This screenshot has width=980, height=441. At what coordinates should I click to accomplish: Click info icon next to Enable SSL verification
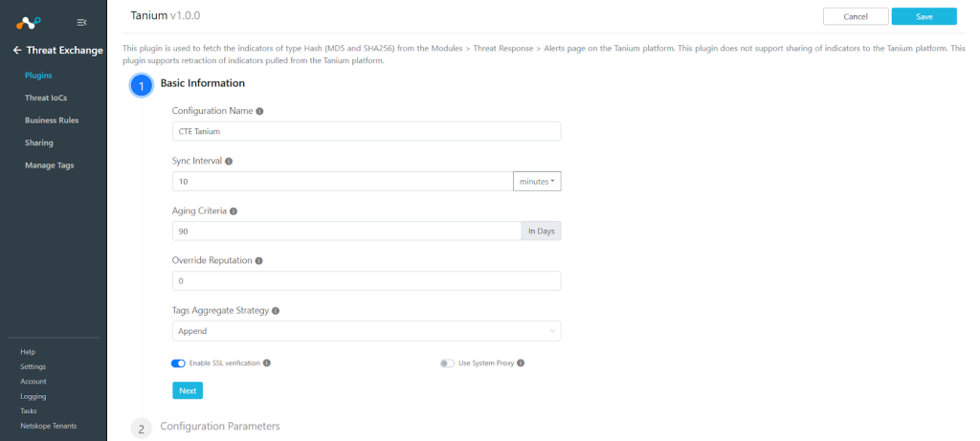(267, 363)
